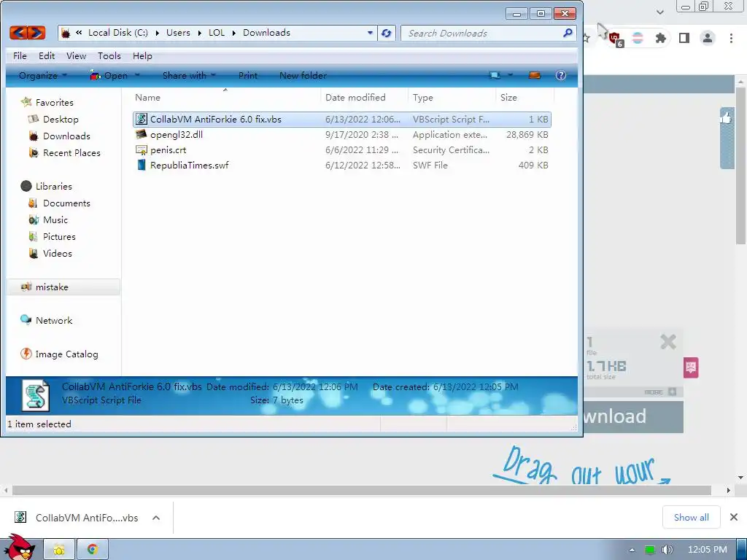Click the New folder button
The image size is (747, 560).
tap(303, 75)
